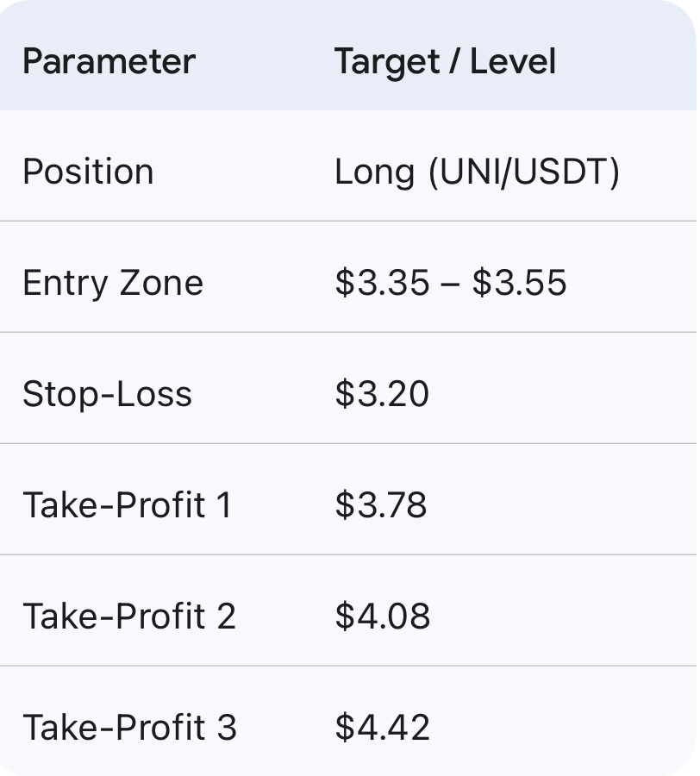Click the $3.20 stop-loss value
700x776 pixels.
point(382,394)
